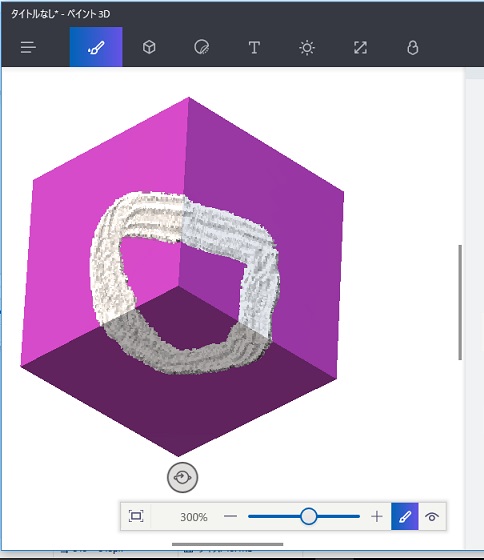Click the minus zoom out button
This screenshot has height=560, width=484.
pyautogui.click(x=230, y=516)
